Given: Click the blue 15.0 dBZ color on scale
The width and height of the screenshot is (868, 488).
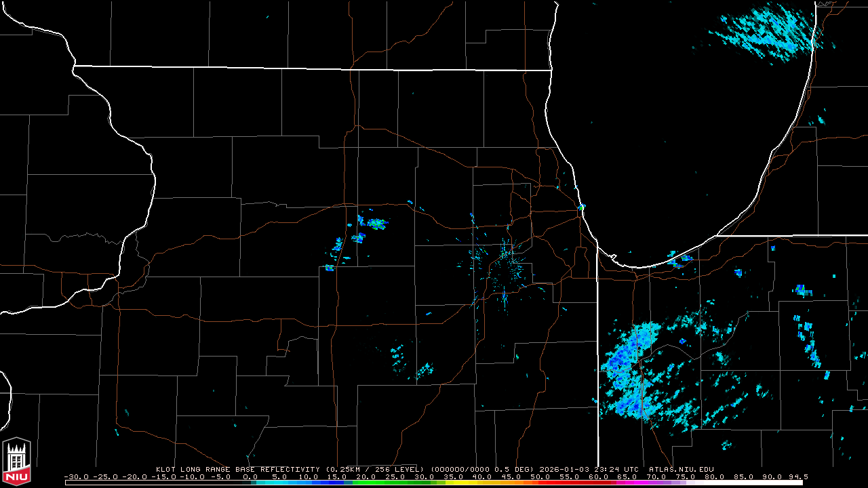Looking at the screenshot, I should click(337, 483).
